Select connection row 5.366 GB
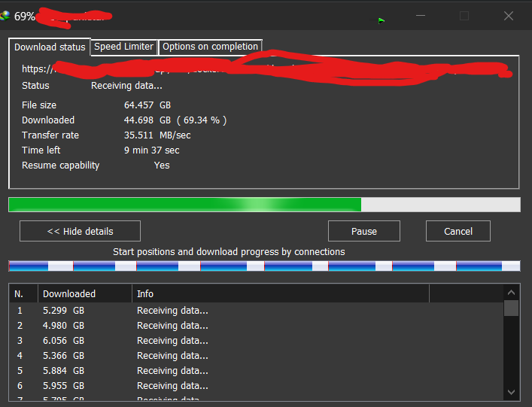 pos(256,355)
